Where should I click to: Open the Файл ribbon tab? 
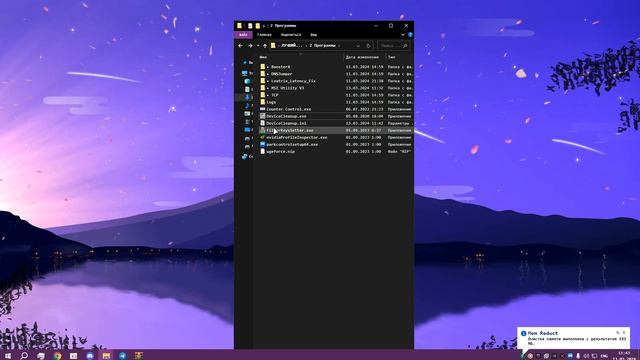click(x=243, y=35)
